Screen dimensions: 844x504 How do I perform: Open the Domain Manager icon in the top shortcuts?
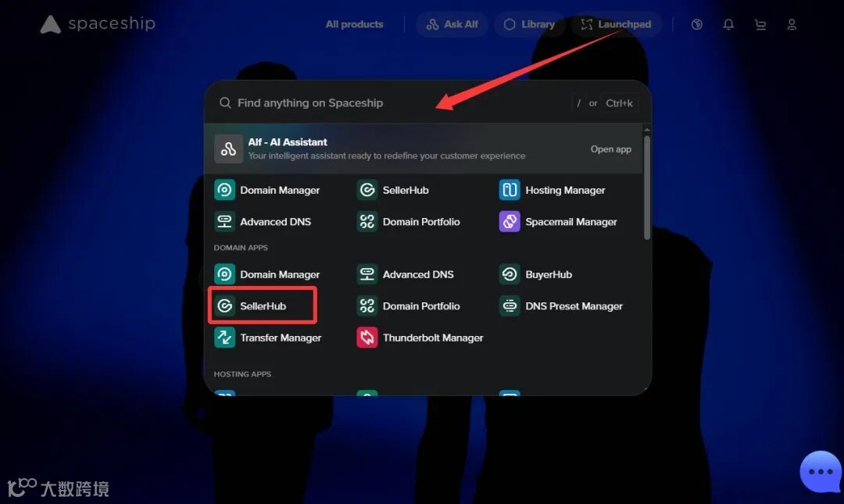pos(224,190)
